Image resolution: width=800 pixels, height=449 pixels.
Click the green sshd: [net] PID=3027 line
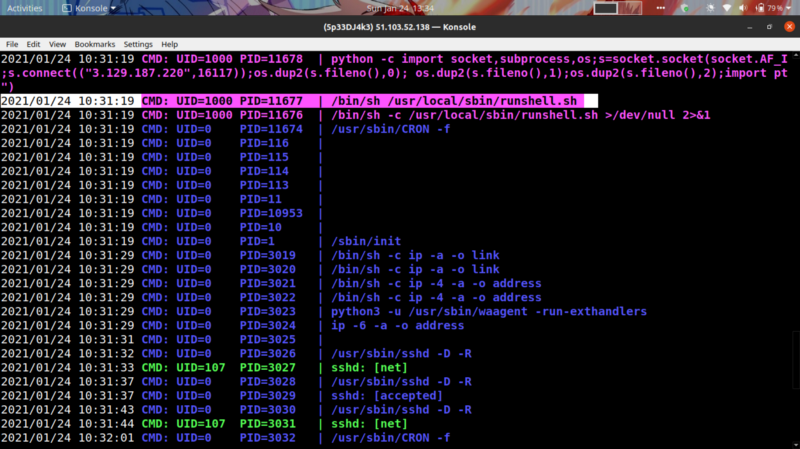pyautogui.click(x=204, y=368)
